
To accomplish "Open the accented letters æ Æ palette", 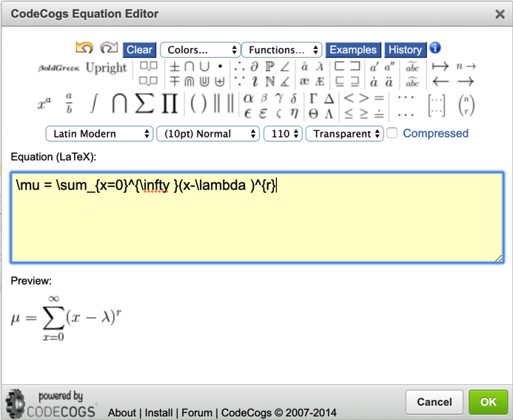I will [312, 74].
